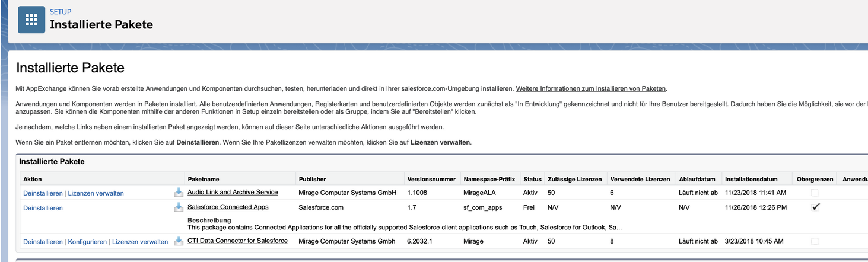The height and width of the screenshot is (262, 868).
Task: Click Lizenzen verwalten for Audio Link row
Action: click(96, 193)
